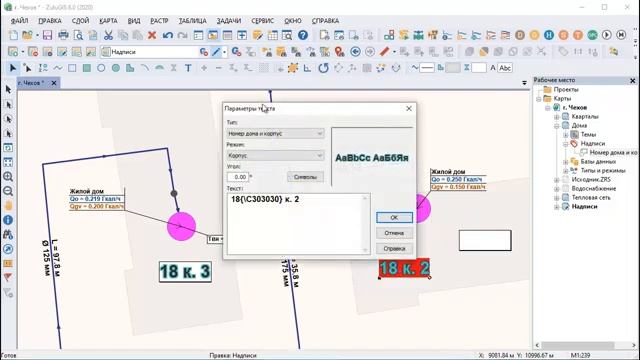Click the green circle calculation icon
The width and height of the screenshot is (640, 360).
[x=592, y=36]
